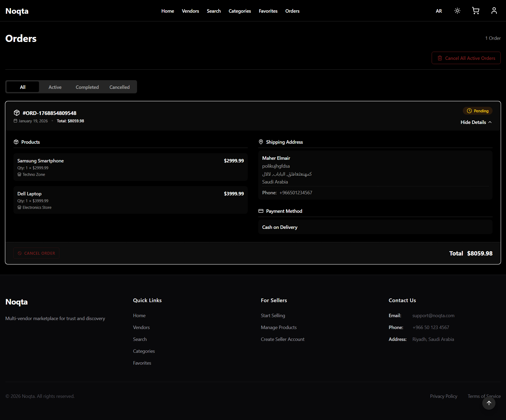Click the footer Riyadh, Saudi Arabia address
Screen dimensions: 506x420
433,339
